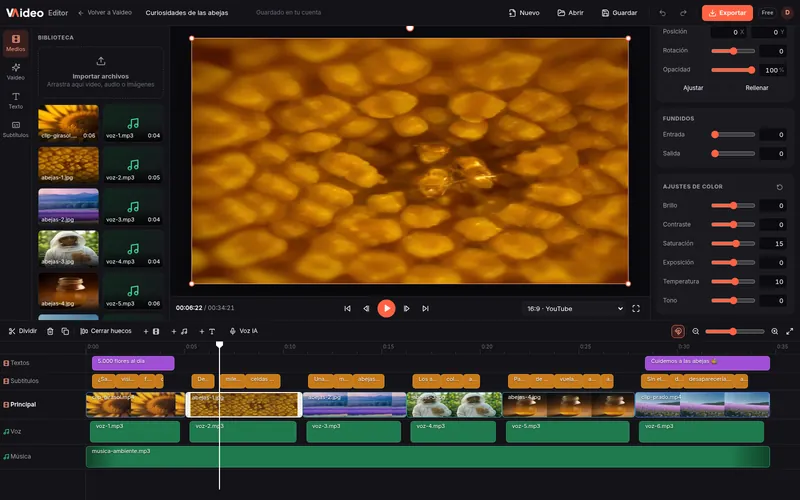Click the Abrir button

pos(570,13)
